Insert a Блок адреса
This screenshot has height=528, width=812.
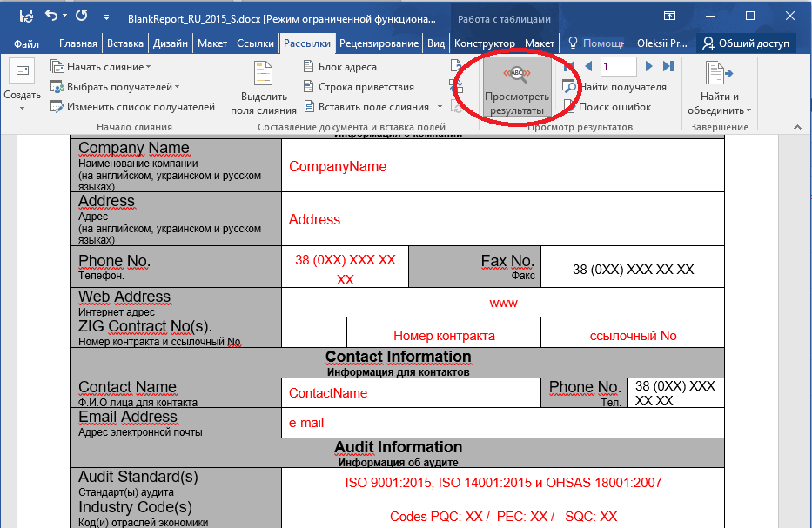coord(340,67)
